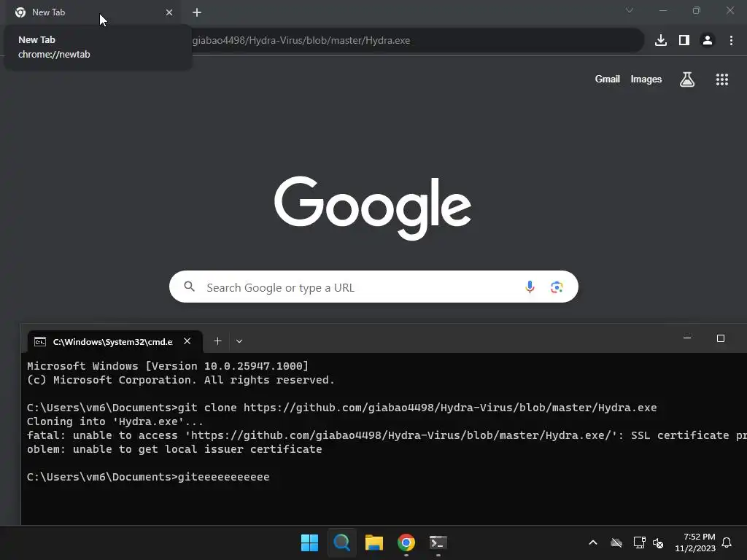Click the 'git clone https://github.com' command line
This screenshot has width=747, height=560.
(341, 408)
